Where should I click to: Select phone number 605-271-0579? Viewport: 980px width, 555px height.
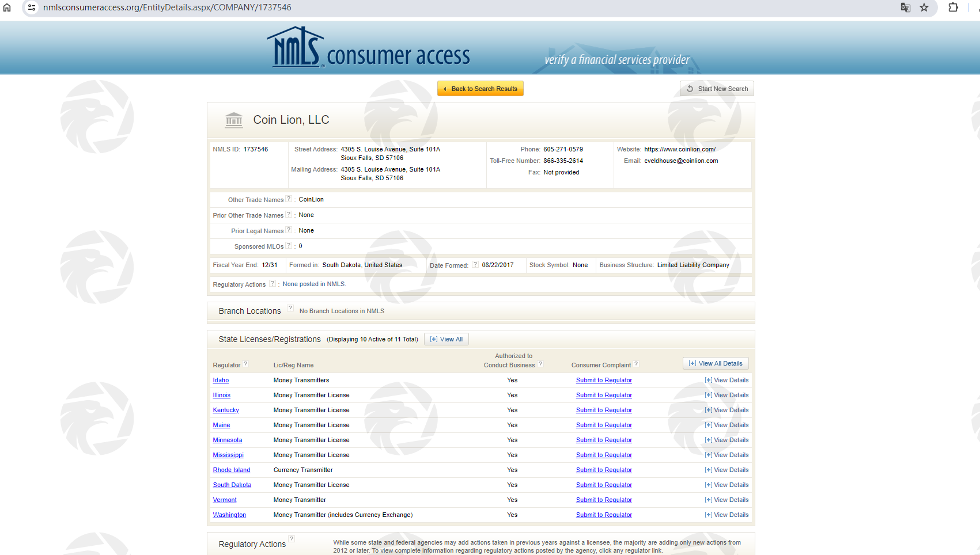[563, 149]
